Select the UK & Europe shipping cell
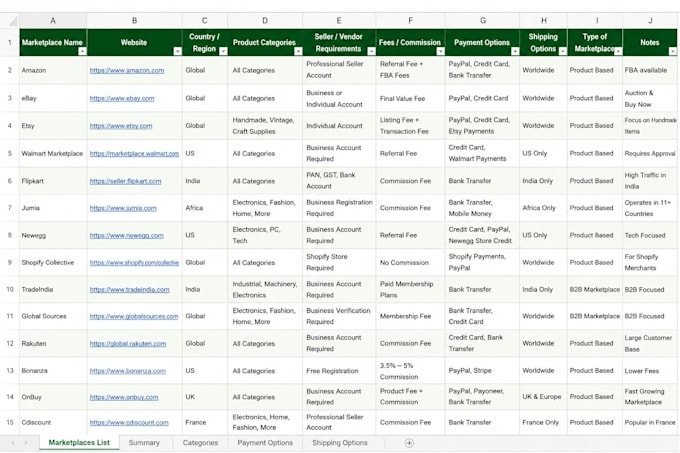Screen dimensions: 680x453 [543, 397]
